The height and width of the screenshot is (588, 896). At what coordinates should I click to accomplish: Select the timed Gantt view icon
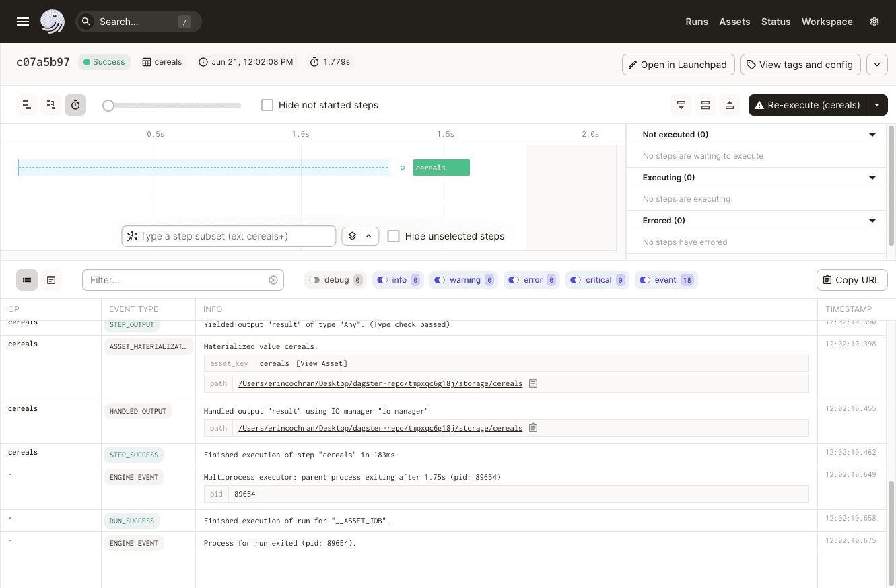tap(75, 105)
